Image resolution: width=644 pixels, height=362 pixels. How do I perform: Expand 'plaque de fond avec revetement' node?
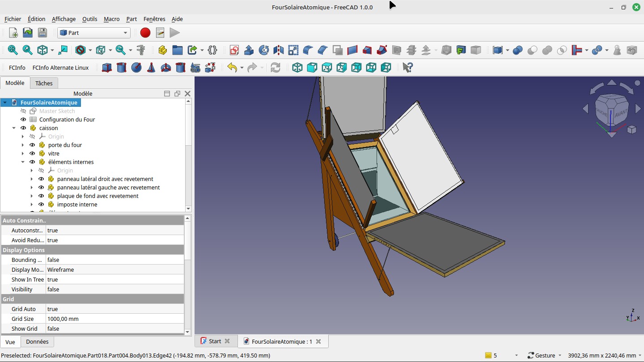click(32, 196)
